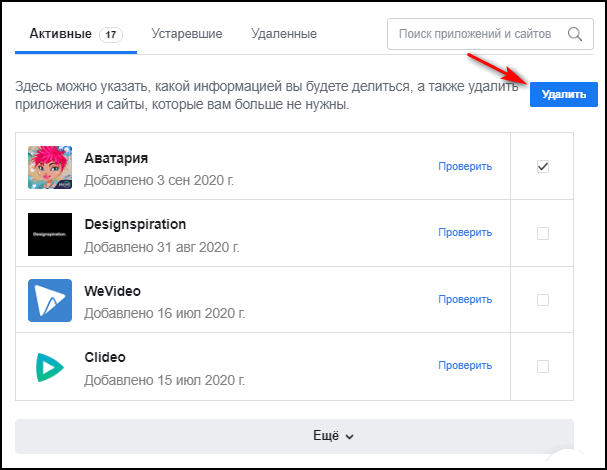The image size is (607, 470).
Task: Click 'Добавлено 16 июл 2020 г.' text
Action: [165, 313]
